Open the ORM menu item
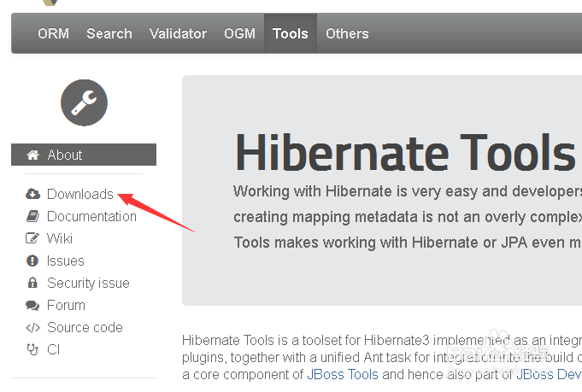 pos(53,34)
